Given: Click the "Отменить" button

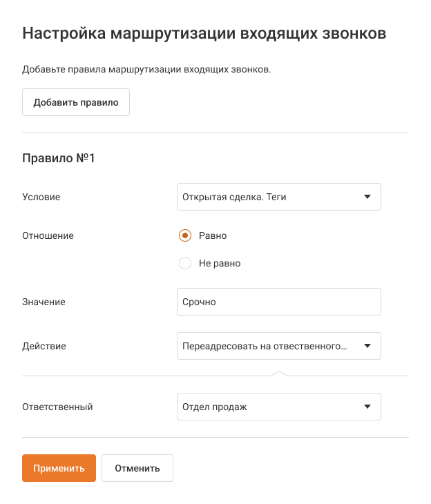Looking at the screenshot, I should coord(137,468).
